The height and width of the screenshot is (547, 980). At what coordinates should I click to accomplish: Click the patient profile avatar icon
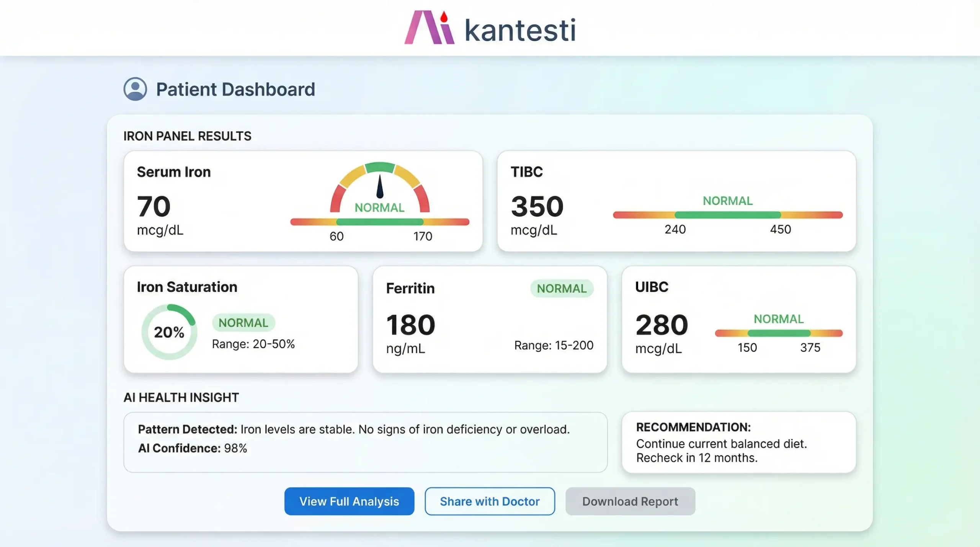click(135, 89)
